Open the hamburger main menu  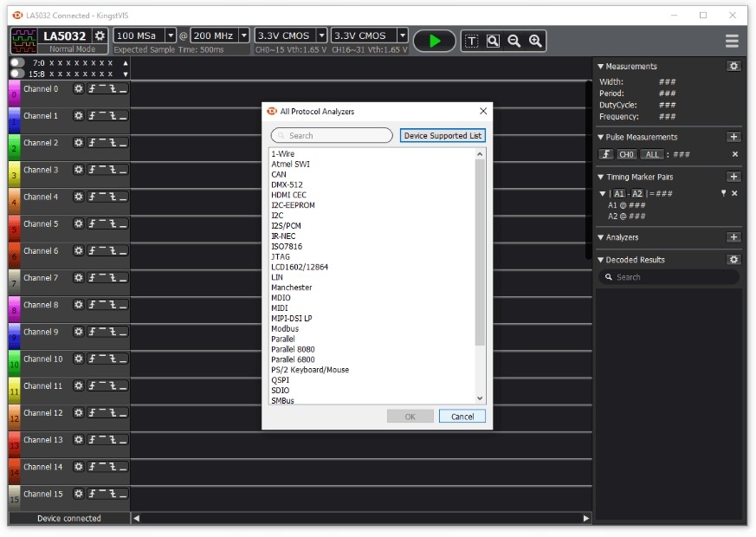[x=732, y=41]
